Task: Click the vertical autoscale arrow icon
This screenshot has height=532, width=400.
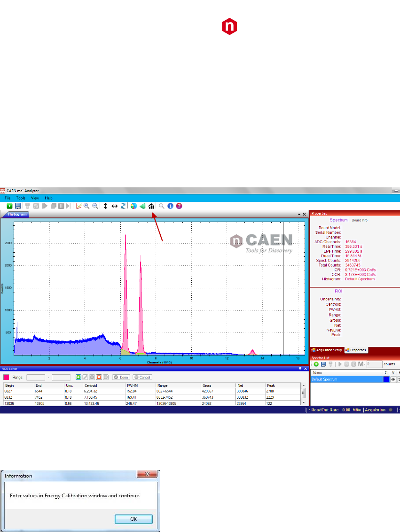Action: click(106, 206)
